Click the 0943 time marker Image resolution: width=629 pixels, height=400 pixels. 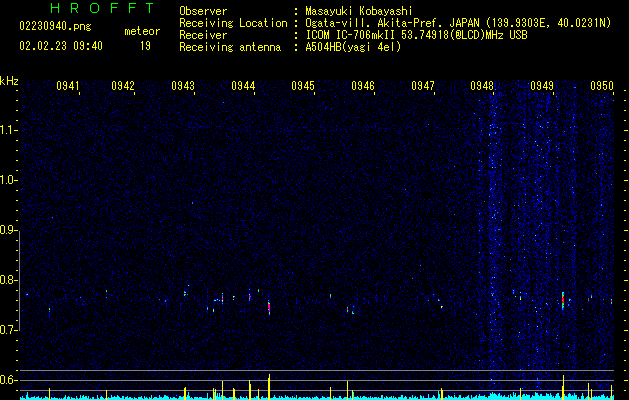point(183,85)
